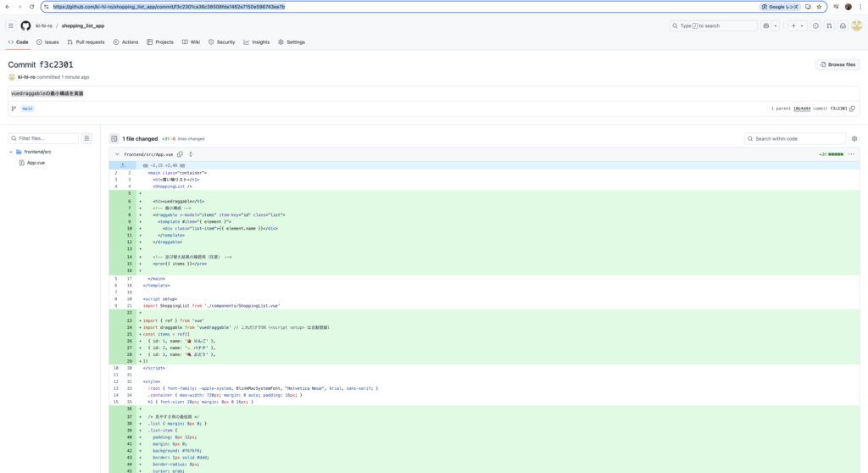
Task: Switch to the Issues tab
Action: pos(47,42)
